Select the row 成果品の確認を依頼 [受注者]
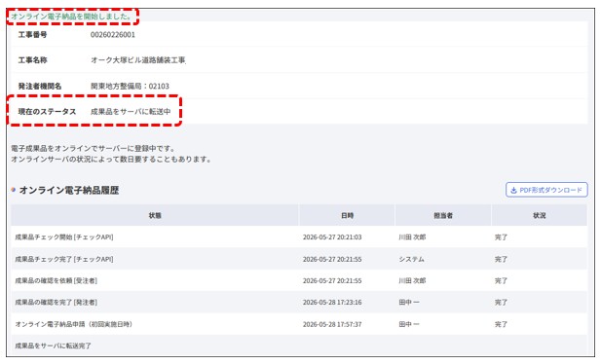601x364 pixels. (299, 281)
